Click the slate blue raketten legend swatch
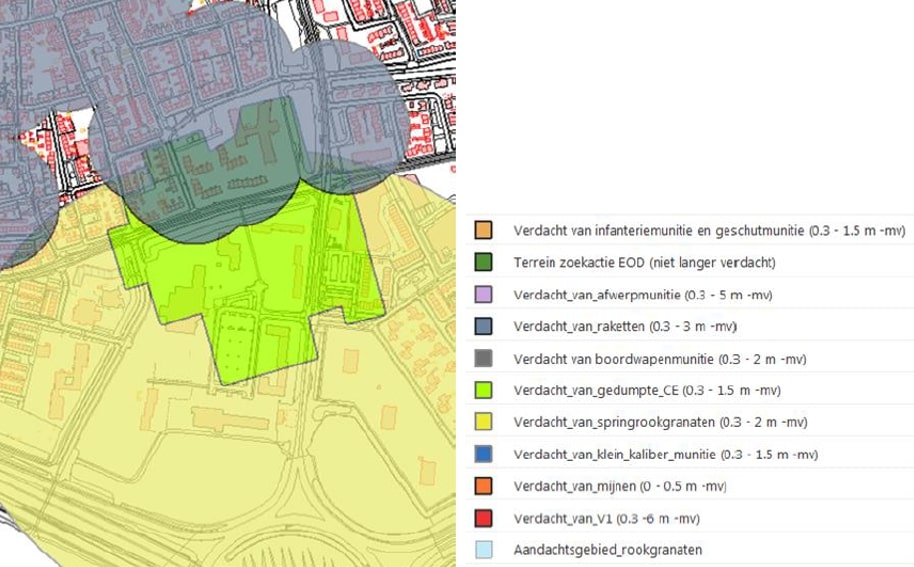Screen dimensions: 914x567 point(483,326)
